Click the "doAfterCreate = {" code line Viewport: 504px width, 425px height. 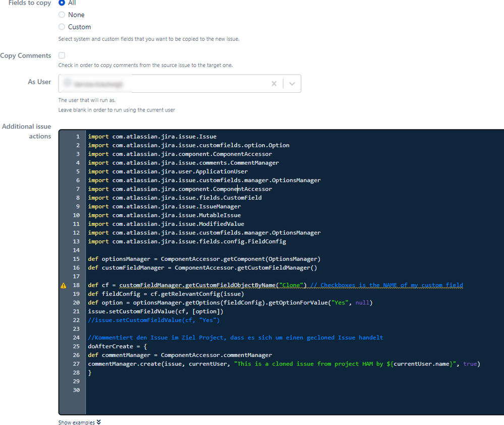pos(118,346)
